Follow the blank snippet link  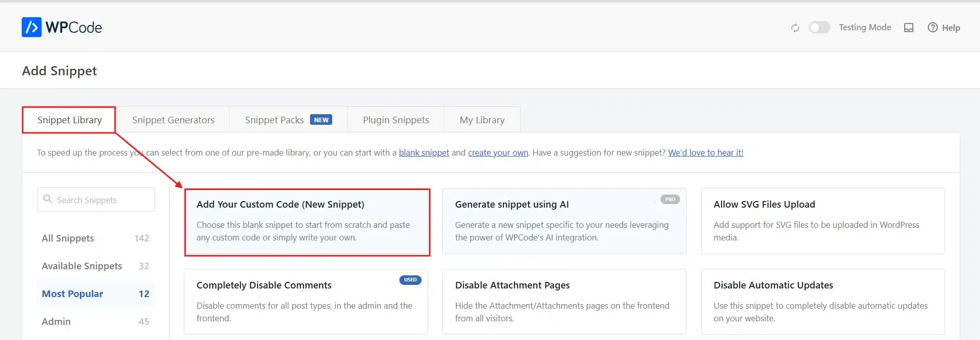pos(424,153)
